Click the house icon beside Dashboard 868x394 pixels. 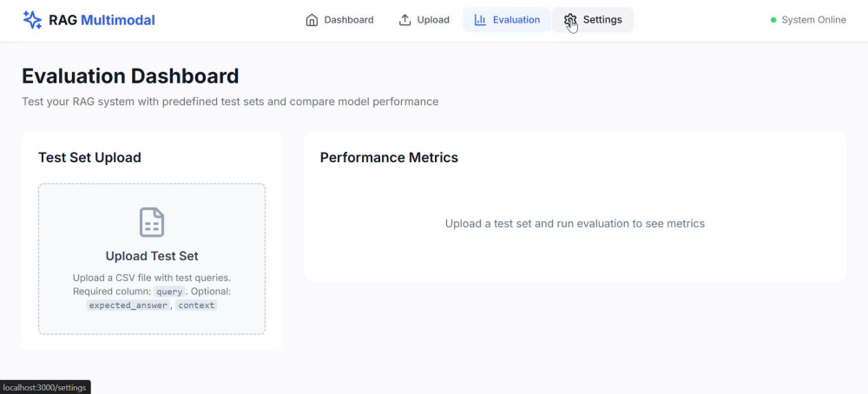[x=312, y=20]
